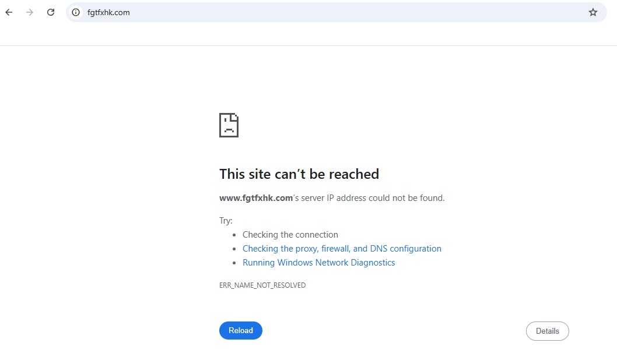617x364 pixels.
Task: Go back using the back arrow
Action: click(9, 12)
